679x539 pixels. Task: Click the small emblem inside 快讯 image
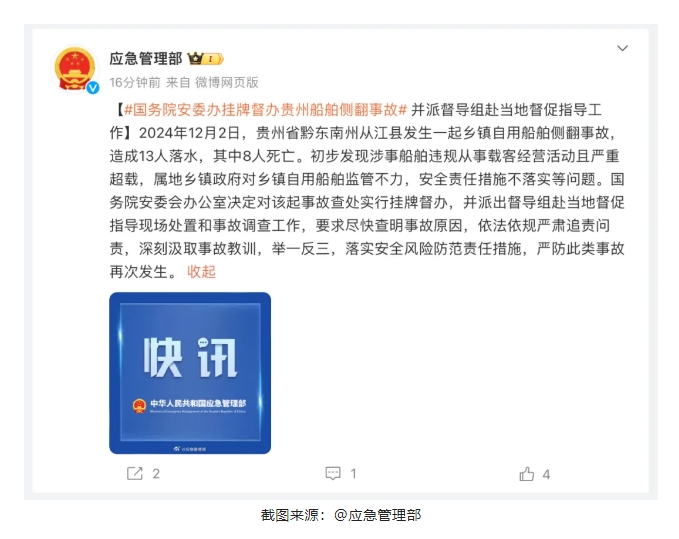coord(139,406)
